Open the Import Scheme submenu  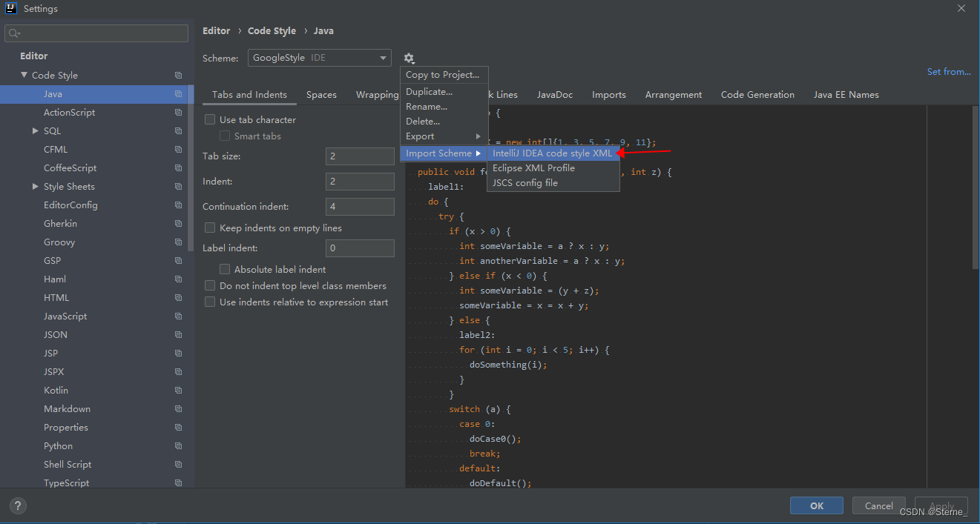coord(443,153)
